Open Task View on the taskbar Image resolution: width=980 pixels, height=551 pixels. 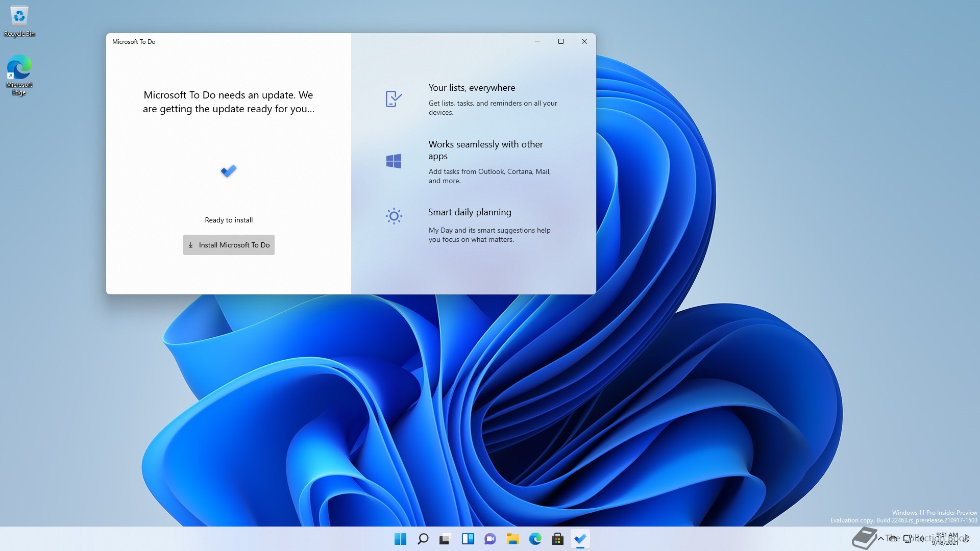[446, 539]
